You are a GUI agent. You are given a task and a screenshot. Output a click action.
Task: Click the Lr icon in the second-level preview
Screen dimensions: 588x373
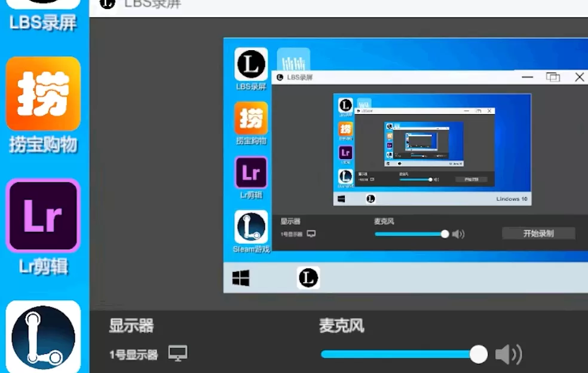pos(345,153)
